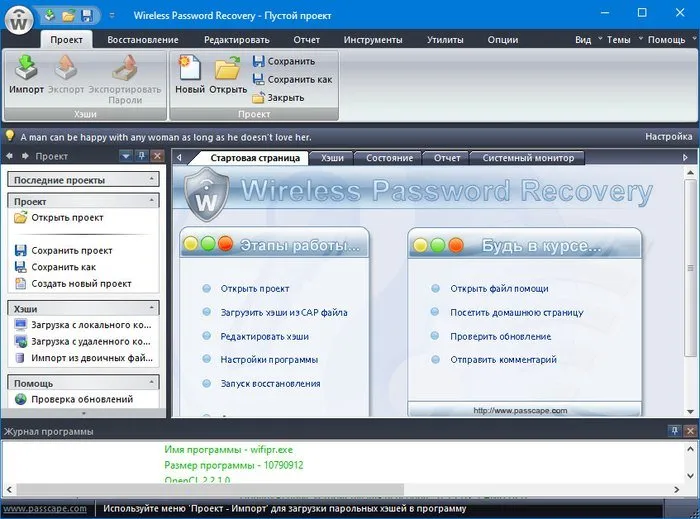Click the http://www.passcape.com link on start page

coord(520,411)
